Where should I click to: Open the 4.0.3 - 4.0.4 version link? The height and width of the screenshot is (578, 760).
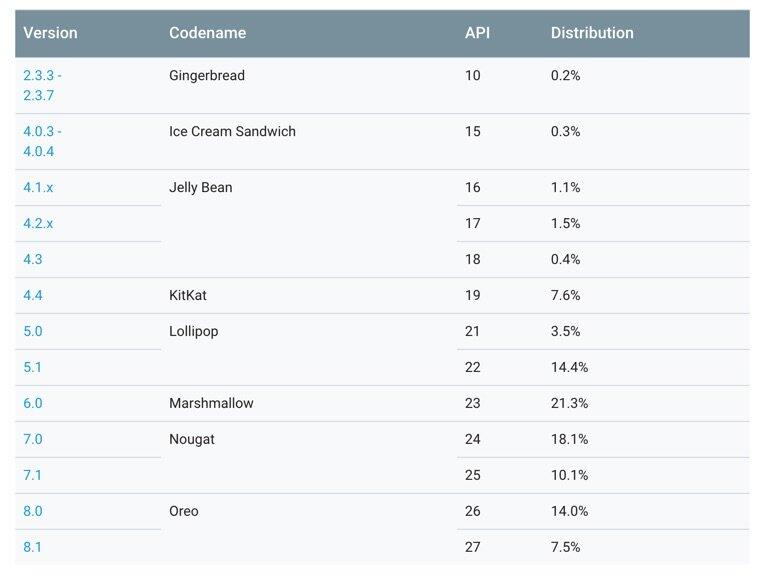pos(42,141)
